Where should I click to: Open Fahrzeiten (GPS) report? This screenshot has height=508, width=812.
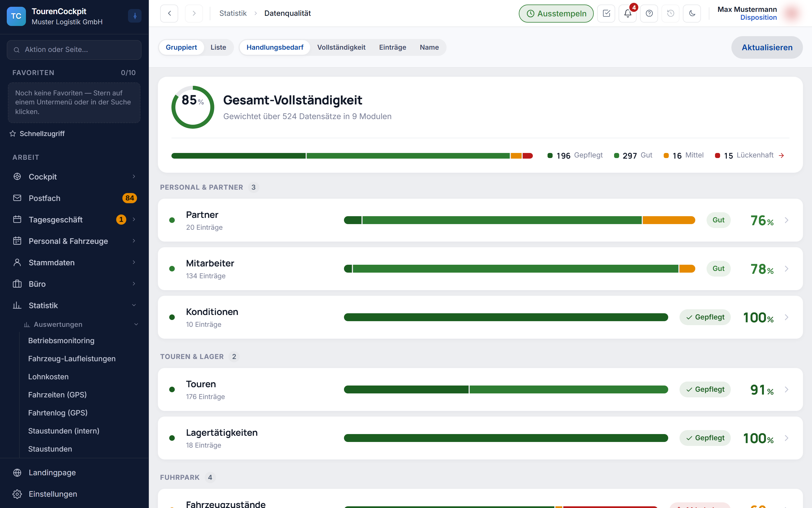[58, 395]
